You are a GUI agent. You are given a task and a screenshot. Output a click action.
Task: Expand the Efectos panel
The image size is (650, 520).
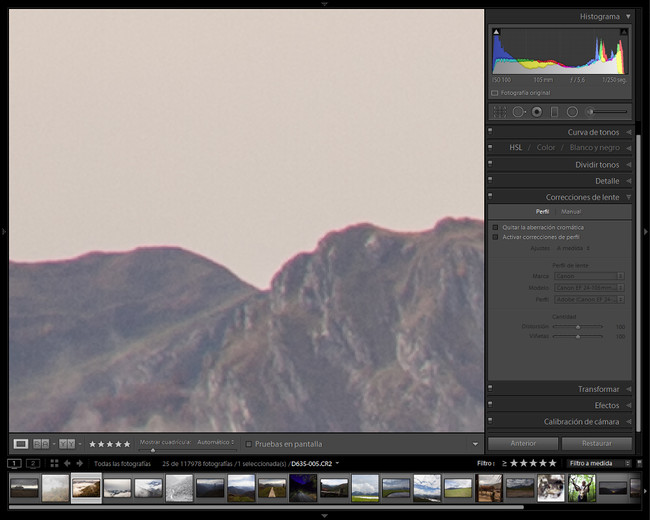click(629, 405)
